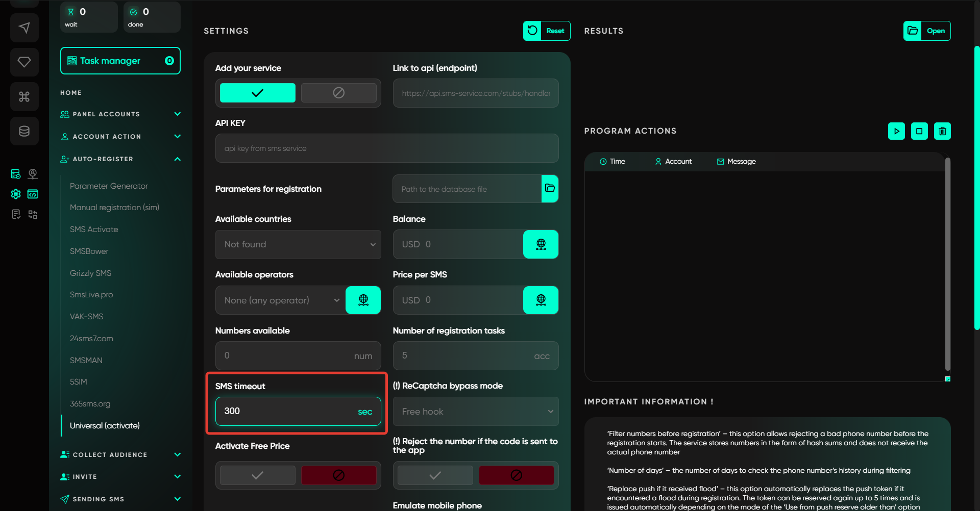The image size is (980, 511).
Task: Open ReCaptcha bypass mode dropdown
Action: 475,412
